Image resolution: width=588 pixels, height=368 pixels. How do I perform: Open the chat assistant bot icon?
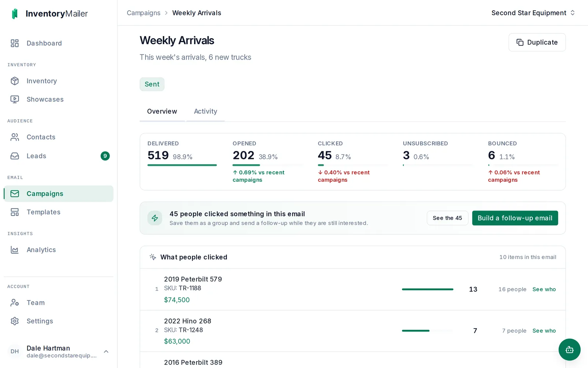tap(570, 350)
